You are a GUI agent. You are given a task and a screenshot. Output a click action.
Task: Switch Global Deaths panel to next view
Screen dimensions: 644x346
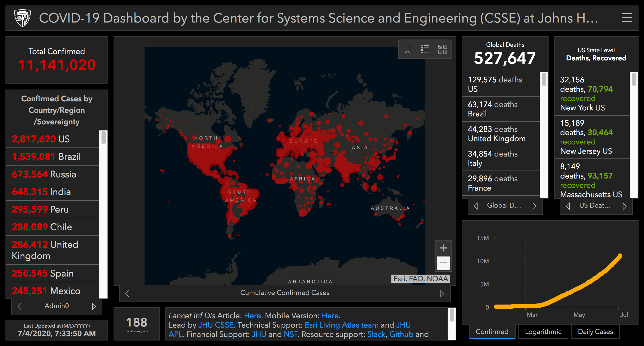coord(534,206)
